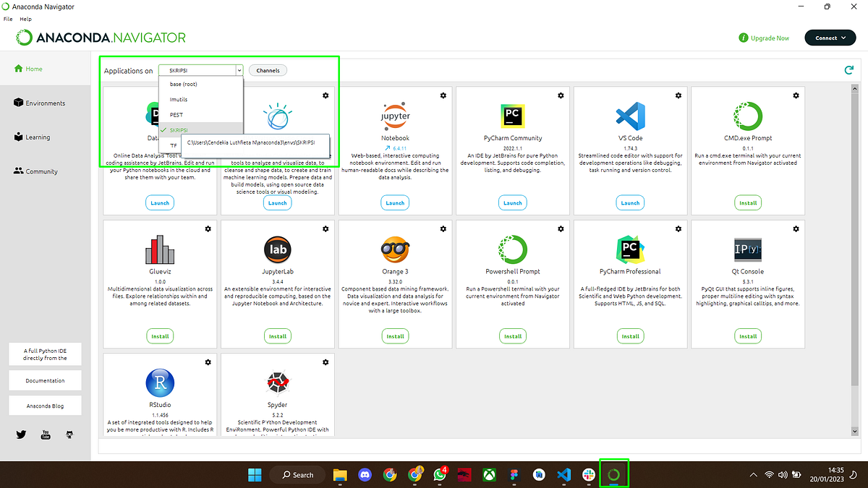This screenshot has height=488, width=868.
Task: Open settings gear on Glueviz card
Action: [x=208, y=228]
